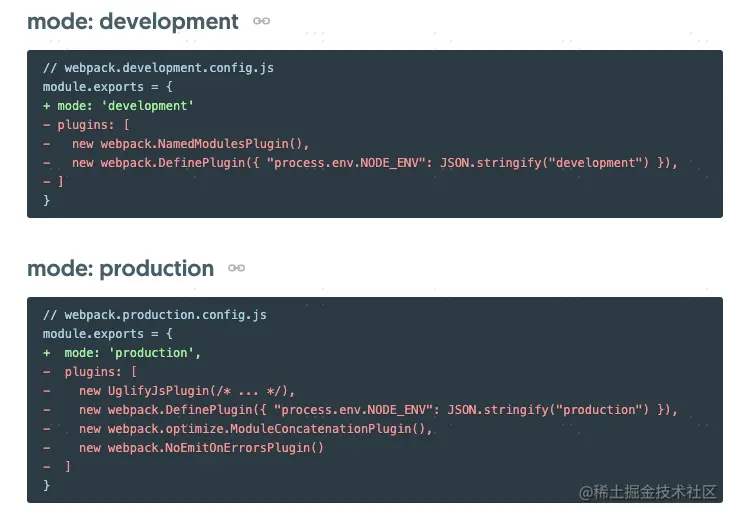Click the '- plugins: [' line in the production block
734x518 pixels.
90,372
